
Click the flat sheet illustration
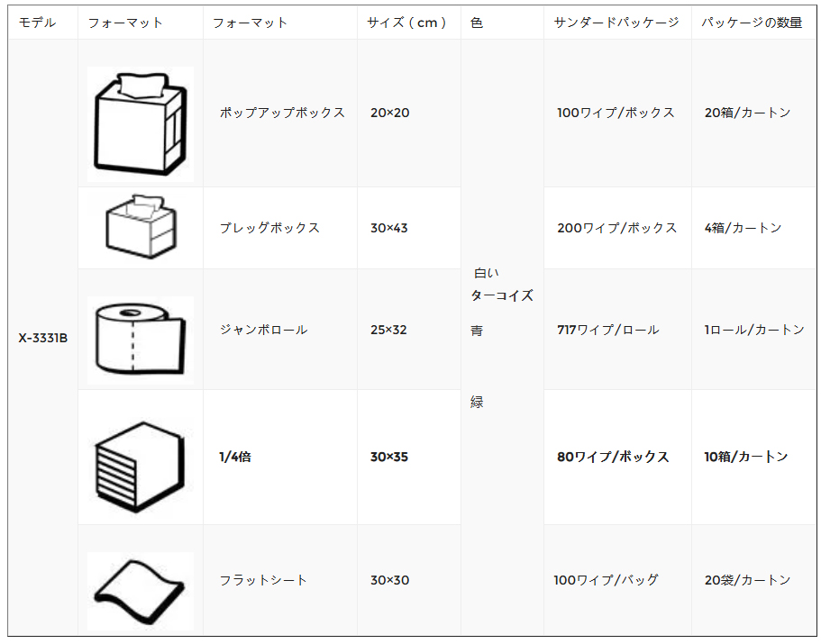coord(141,591)
